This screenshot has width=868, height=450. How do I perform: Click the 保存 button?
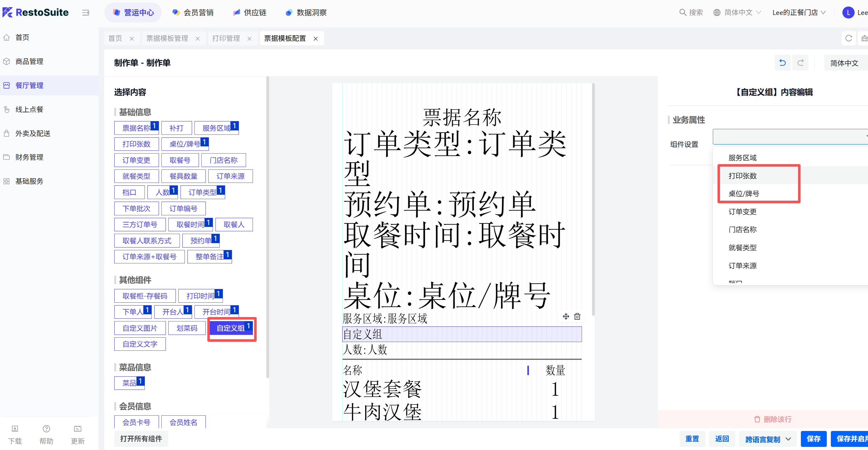coord(813,438)
